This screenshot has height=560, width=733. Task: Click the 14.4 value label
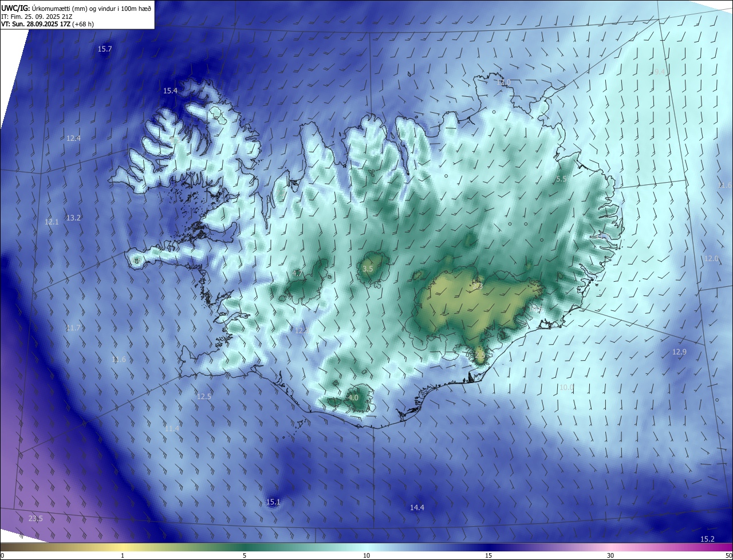417,507
